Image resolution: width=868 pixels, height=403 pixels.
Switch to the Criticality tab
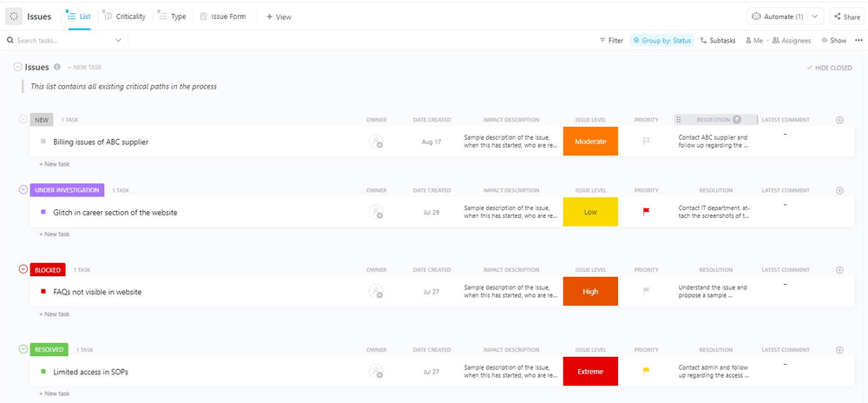tap(125, 17)
